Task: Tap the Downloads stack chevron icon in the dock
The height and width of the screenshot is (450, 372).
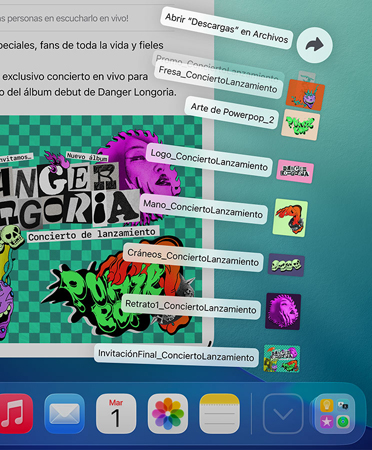Action: click(283, 414)
